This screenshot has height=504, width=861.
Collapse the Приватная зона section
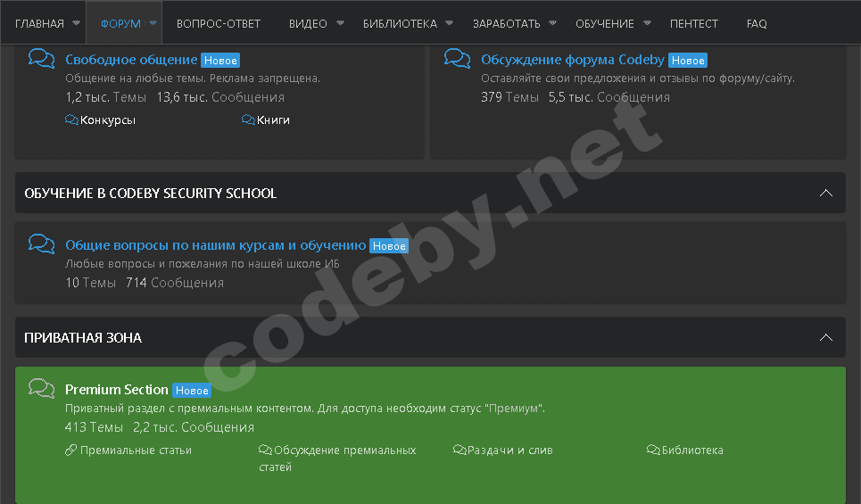pos(826,337)
